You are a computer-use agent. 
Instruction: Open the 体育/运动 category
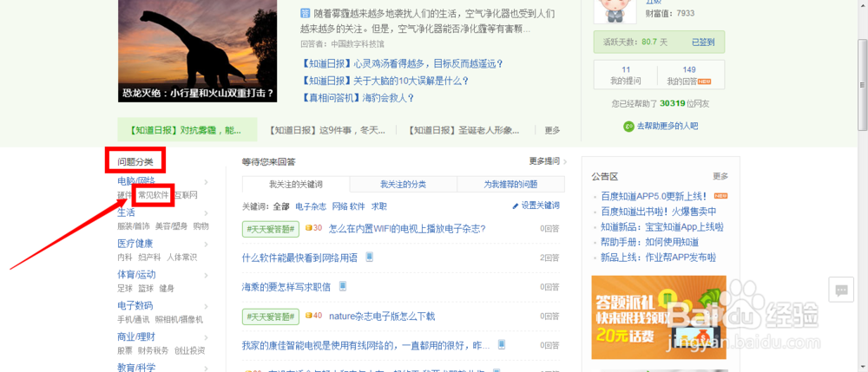tap(136, 275)
